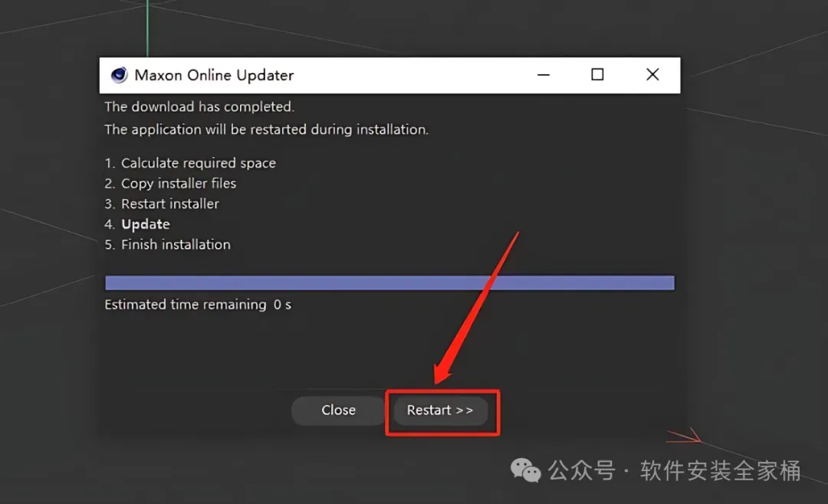
Task: Click the WeChat logo in the watermark
Action: (x=525, y=470)
